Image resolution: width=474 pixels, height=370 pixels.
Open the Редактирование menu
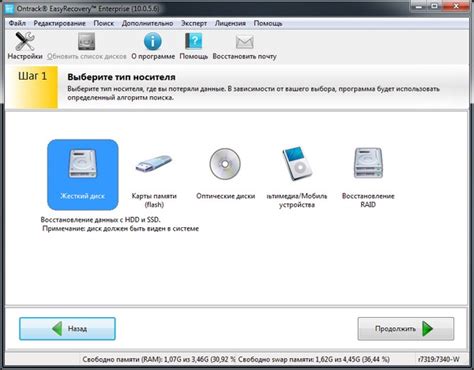59,23
